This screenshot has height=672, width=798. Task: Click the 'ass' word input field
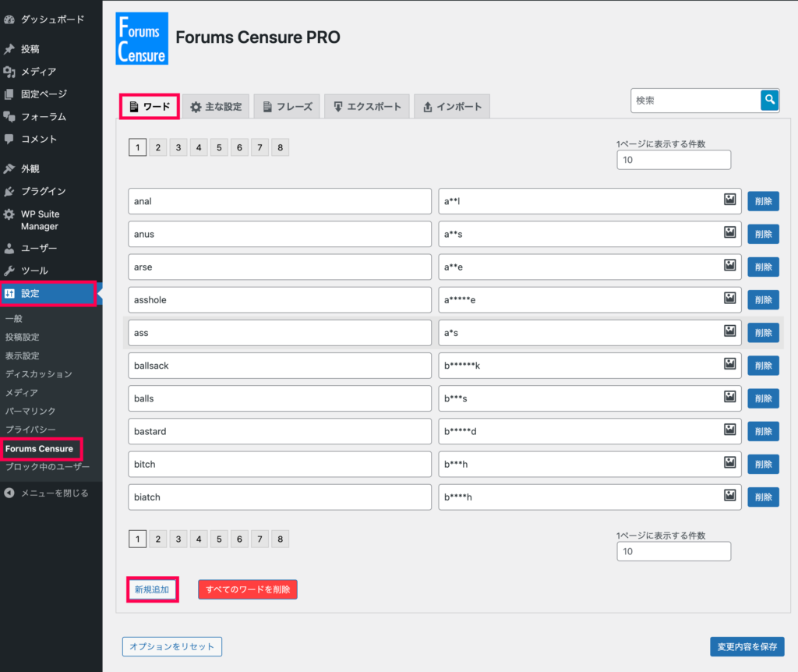coord(280,333)
